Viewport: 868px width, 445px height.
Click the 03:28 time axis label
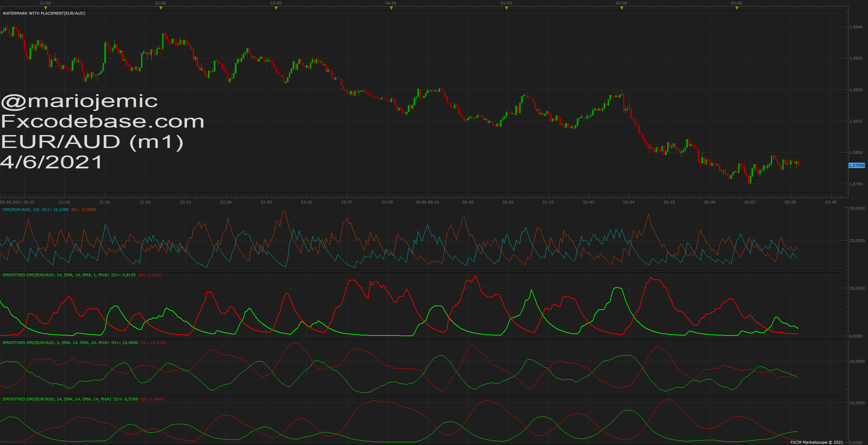[790, 202]
